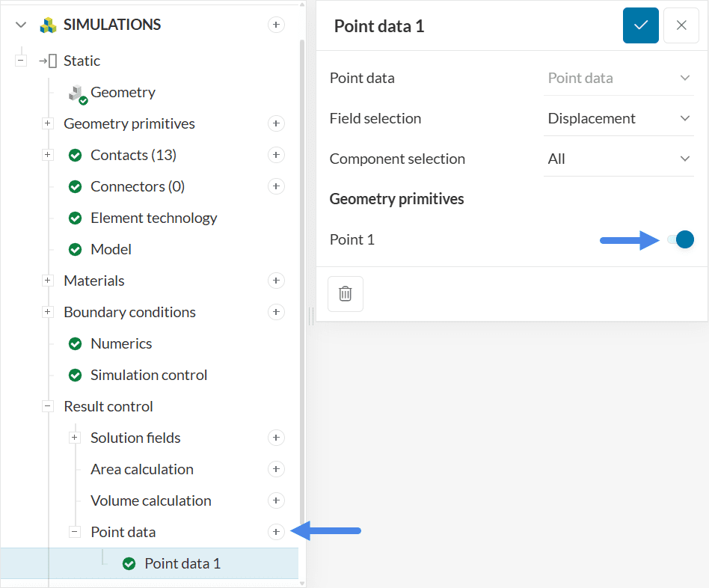
Task: Add a boundary condition with plus icon
Action: (276, 312)
